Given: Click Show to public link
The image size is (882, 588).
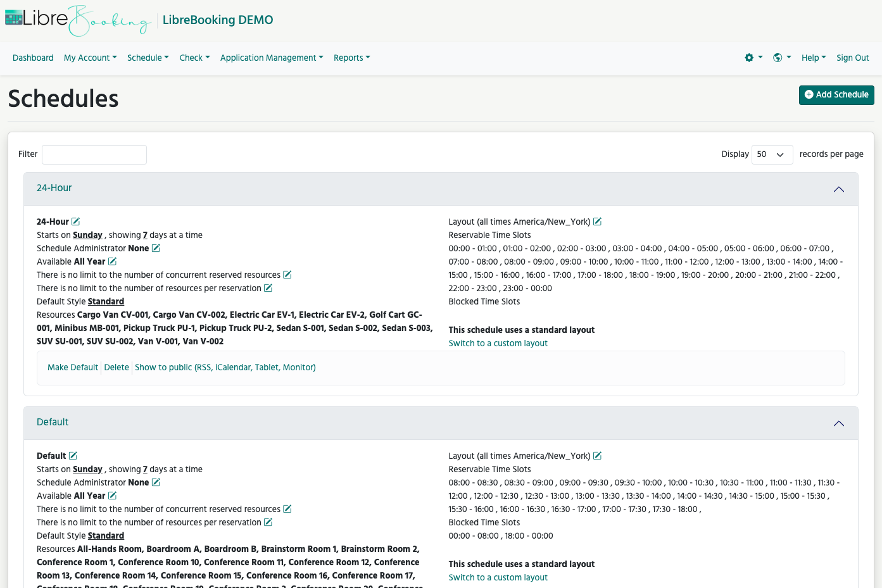Looking at the screenshot, I should pyautogui.click(x=225, y=367).
